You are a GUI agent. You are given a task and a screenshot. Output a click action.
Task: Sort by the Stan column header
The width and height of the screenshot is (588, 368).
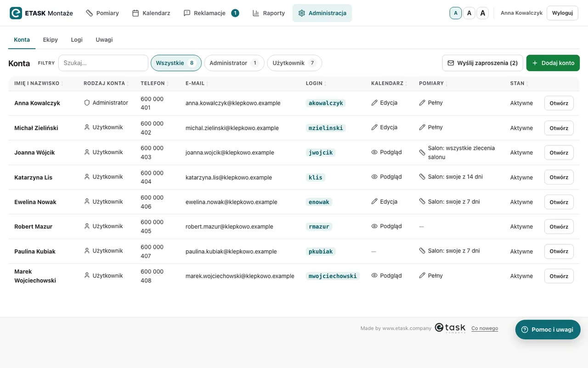pos(520,83)
